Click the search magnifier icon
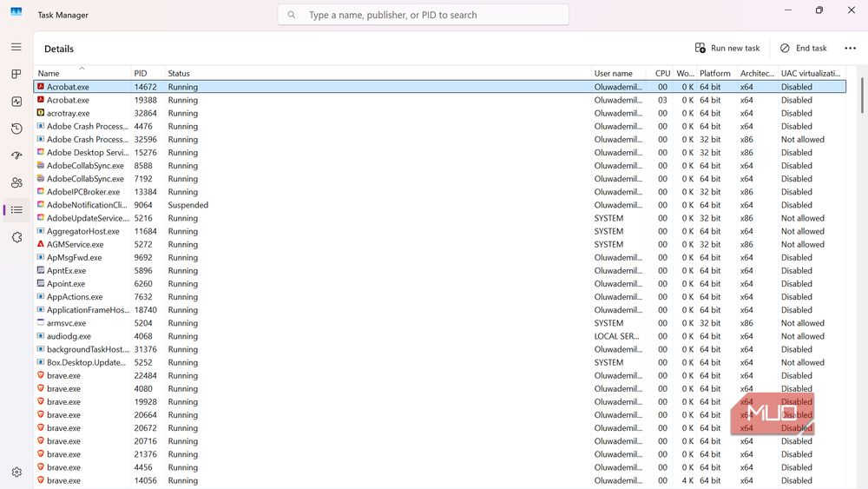The width and height of the screenshot is (868, 489). 291,15
